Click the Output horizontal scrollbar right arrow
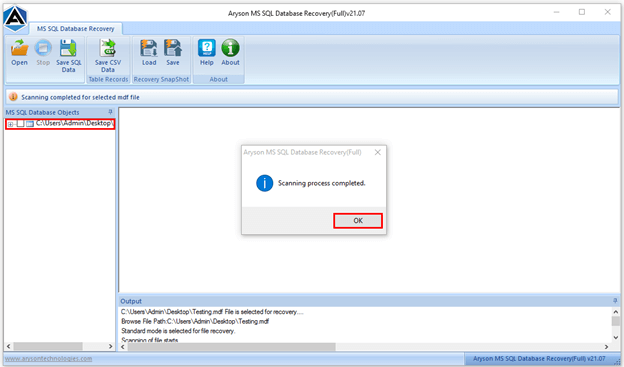The image size is (624, 367). (606, 347)
